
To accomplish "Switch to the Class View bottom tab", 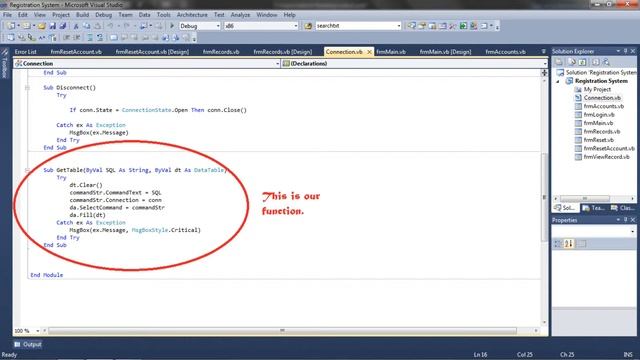I will click(x=622, y=208).
